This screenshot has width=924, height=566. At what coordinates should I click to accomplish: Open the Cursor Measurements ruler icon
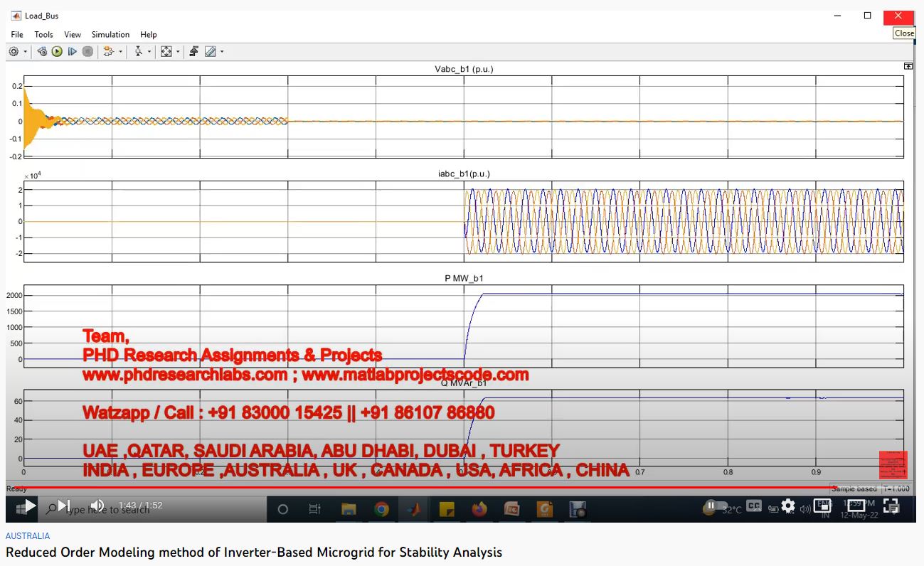click(x=210, y=52)
